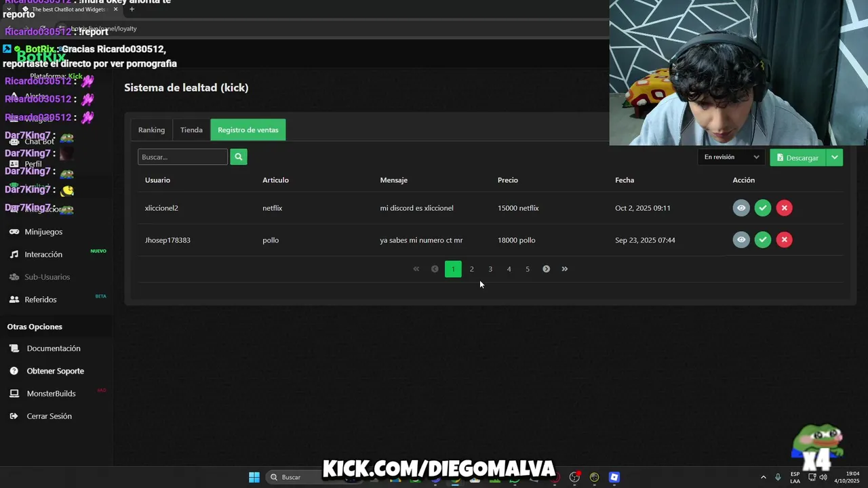Open the taskbar clock showing 19:04
Screen dimensions: 868x488
tap(848, 477)
